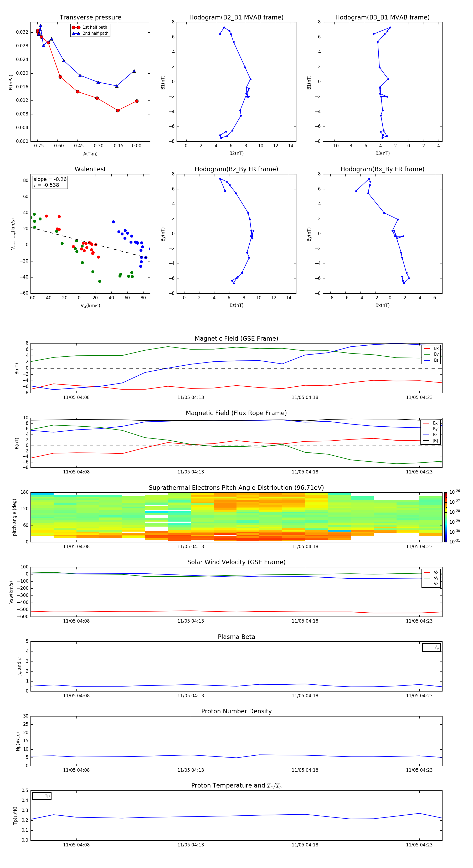Click the "Bx(nT)" x-axis label

point(382,305)
